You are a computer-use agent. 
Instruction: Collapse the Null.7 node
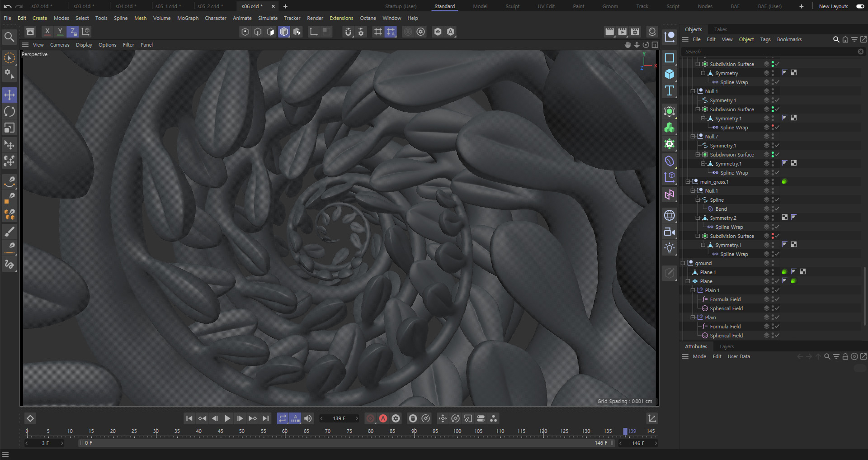pos(693,137)
